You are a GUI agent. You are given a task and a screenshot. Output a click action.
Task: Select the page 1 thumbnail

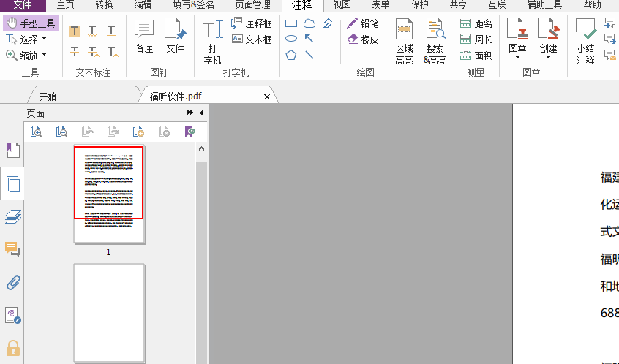[109, 194]
